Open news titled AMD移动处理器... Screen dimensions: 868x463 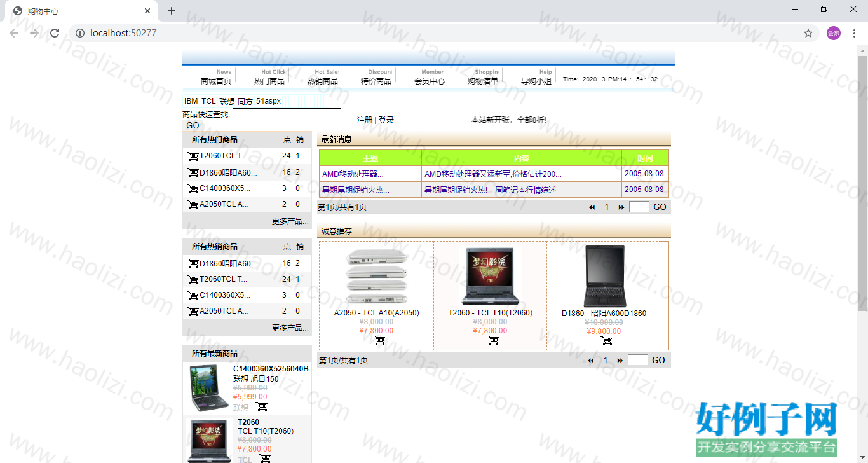tap(353, 174)
